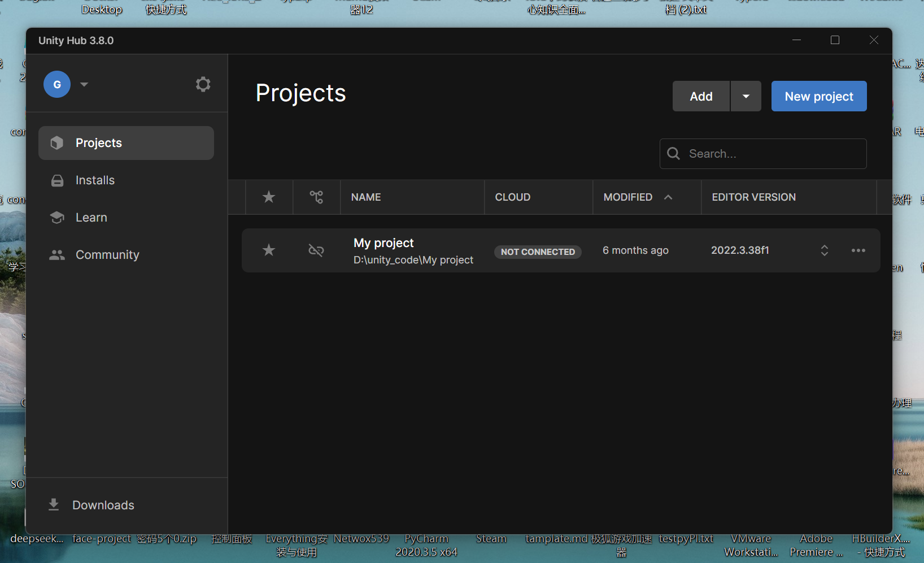This screenshot has width=924, height=563.
Task: Expand the account dropdown arrow
Action: pos(84,84)
